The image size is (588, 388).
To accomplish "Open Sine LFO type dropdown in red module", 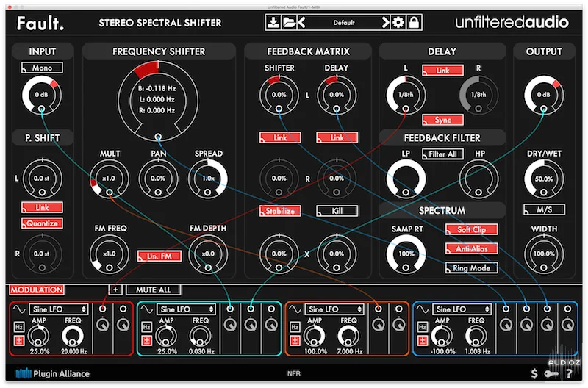I will pyautogui.click(x=59, y=309).
